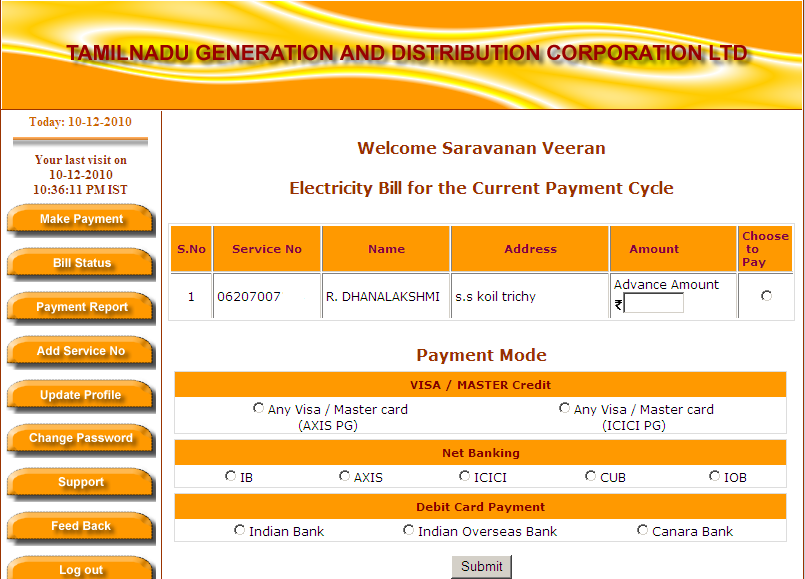Image resolution: width=805 pixels, height=579 pixels.
Task: Select Any Visa / Master card ICICI PG
Action: [564, 408]
